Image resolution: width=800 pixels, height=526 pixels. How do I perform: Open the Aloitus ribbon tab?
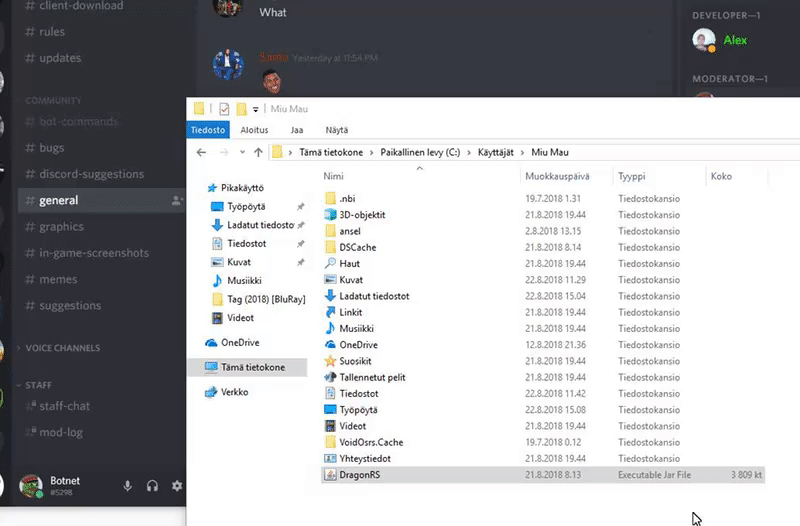[254, 130]
